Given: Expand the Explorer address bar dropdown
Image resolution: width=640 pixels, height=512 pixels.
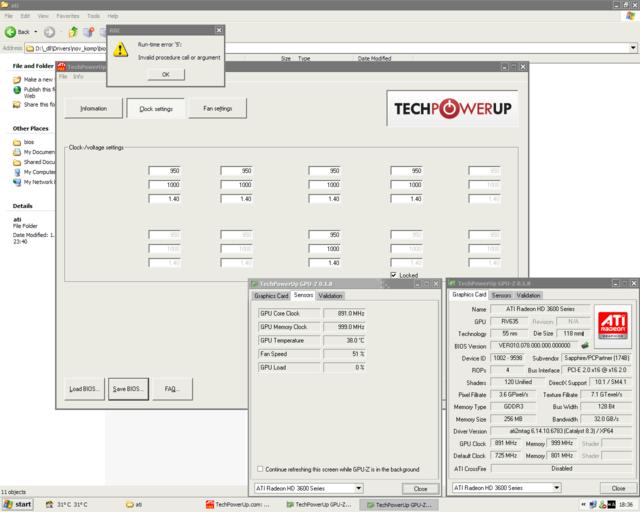Looking at the screenshot, I should [633, 48].
